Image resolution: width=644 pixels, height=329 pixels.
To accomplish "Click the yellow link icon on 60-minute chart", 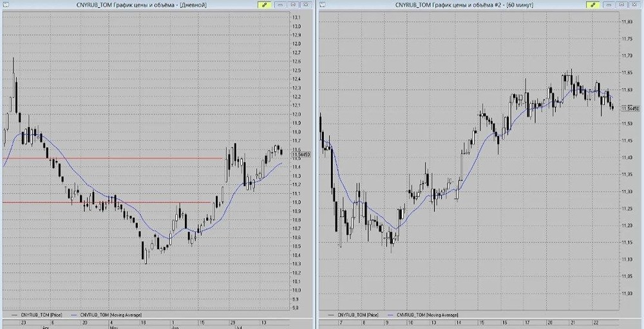I will click(x=593, y=5).
